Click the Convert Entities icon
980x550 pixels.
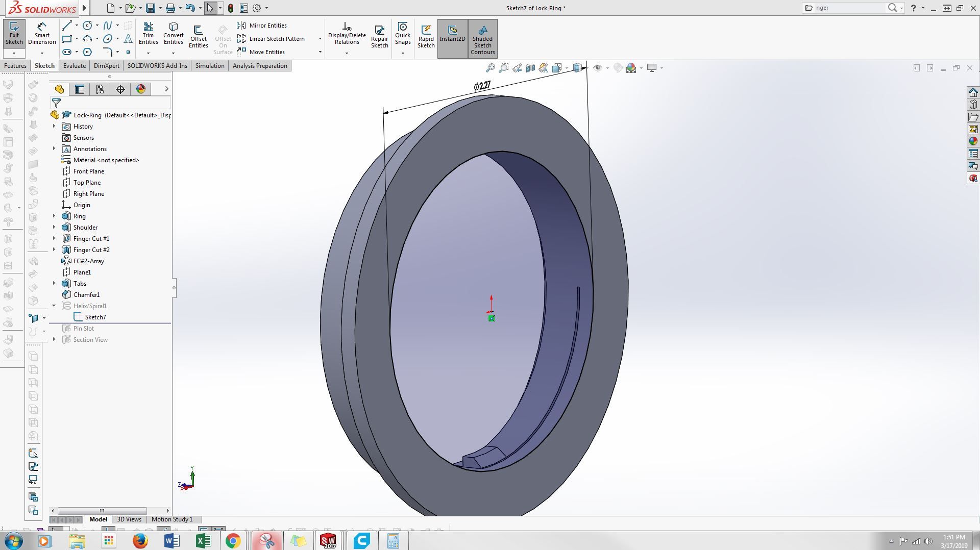pyautogui.click(x=174, y=34)
